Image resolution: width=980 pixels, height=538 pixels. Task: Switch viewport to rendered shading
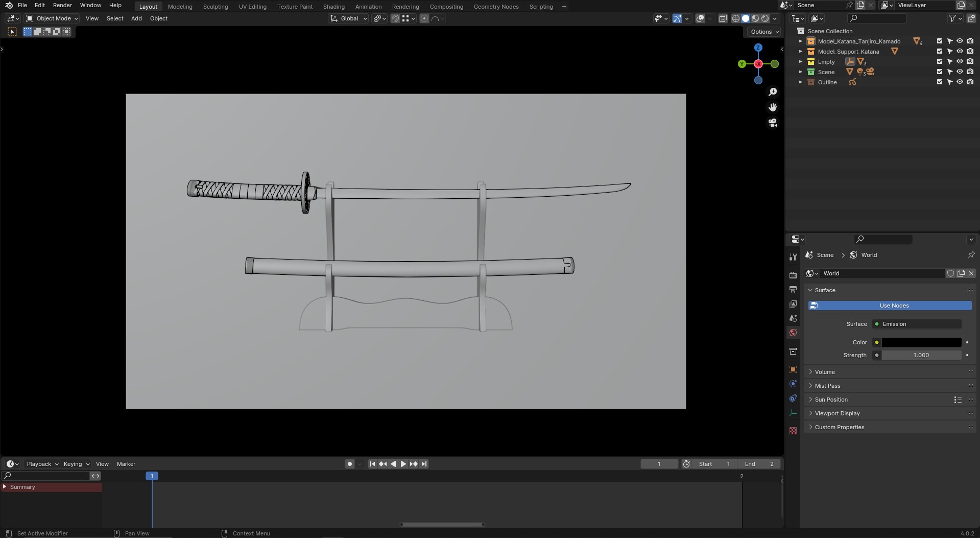pos(765,18)
